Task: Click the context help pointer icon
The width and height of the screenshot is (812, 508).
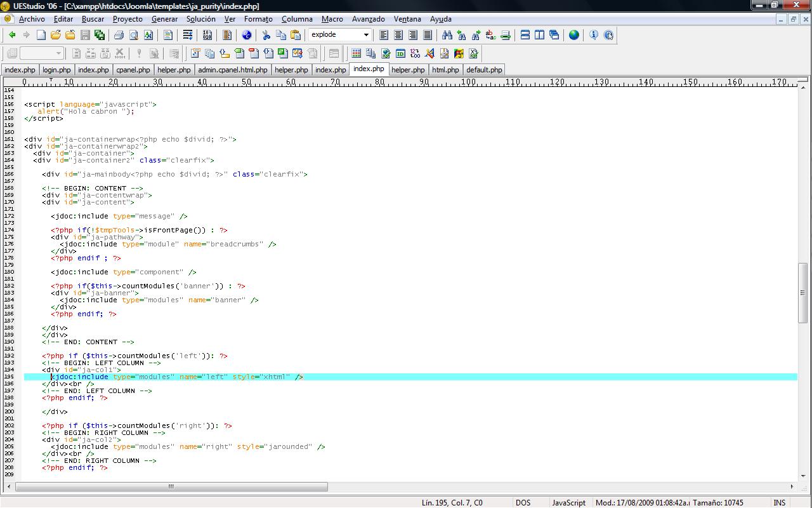Action: coord(608,35)
